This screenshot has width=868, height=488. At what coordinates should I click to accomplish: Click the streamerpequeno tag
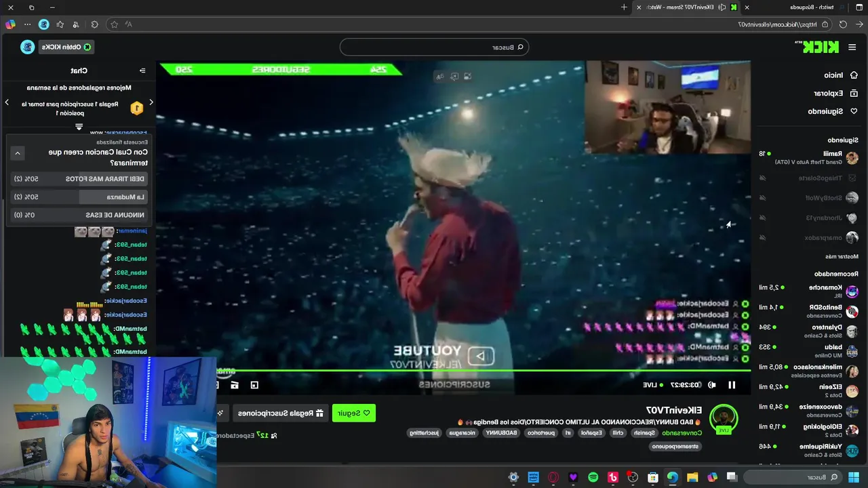click(x=675, y=447)
